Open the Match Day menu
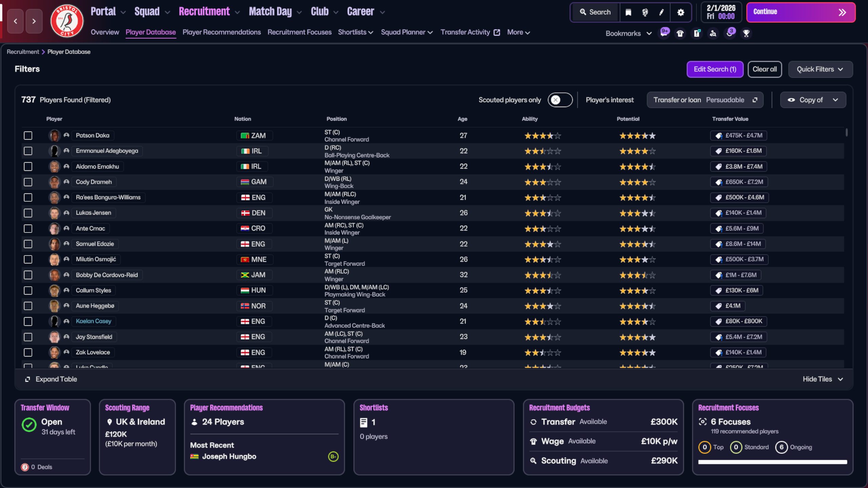Viewport: 868px width, 488px height. click(270, 11)
